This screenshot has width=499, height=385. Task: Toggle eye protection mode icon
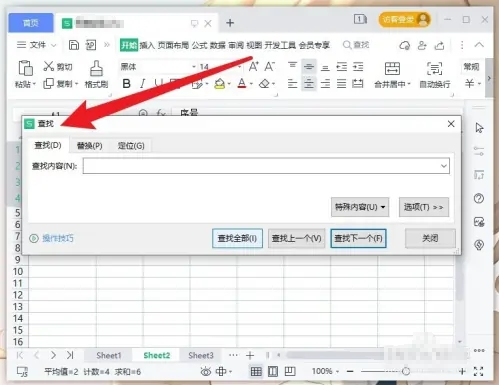click(x=206, y=371)
